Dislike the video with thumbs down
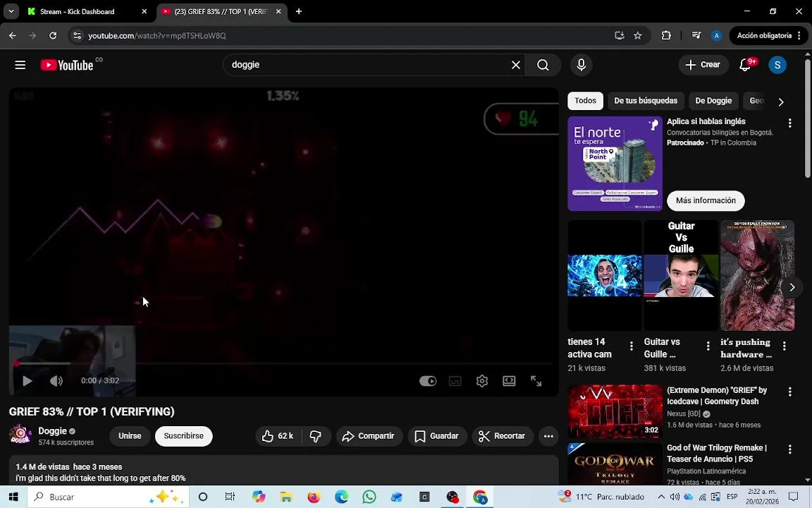 (315, 436)
